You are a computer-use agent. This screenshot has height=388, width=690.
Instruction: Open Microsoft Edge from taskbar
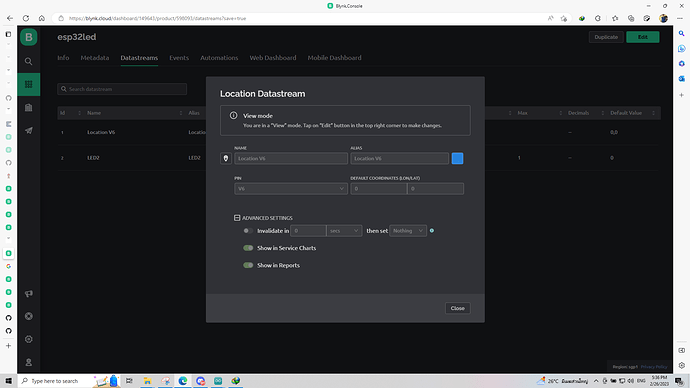tap(183, 381)
